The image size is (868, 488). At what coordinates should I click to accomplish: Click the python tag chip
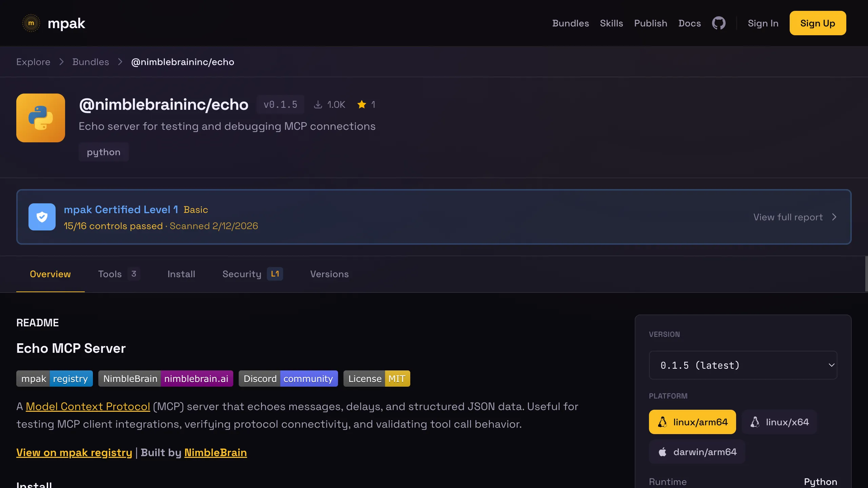pos(103,152)
